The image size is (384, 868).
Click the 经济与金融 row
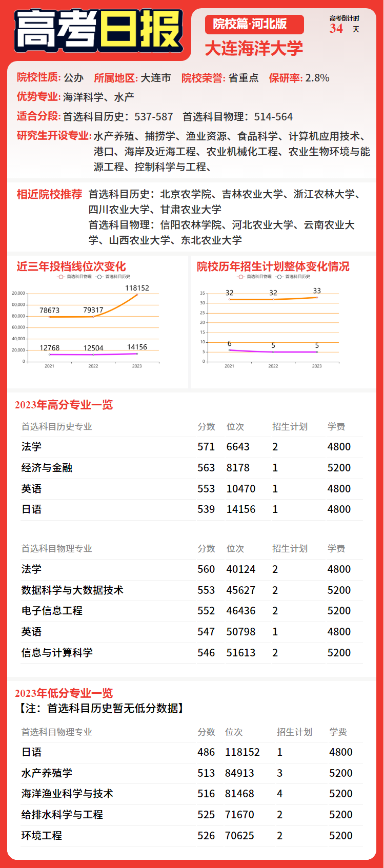click(x=192, y=468)
